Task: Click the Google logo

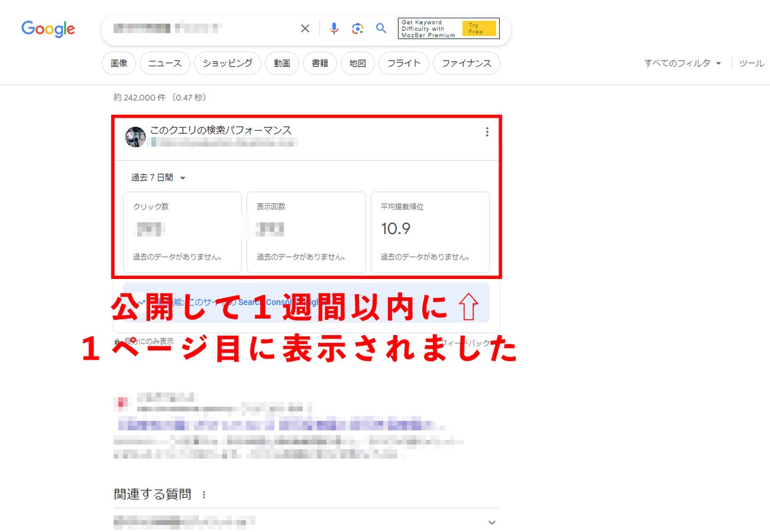Action: tap(48, 29)
